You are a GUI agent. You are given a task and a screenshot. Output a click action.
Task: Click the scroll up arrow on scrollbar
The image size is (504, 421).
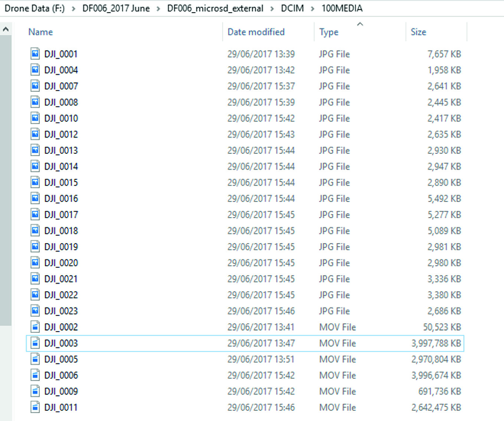pyautogui.click(x=6, y=29)
